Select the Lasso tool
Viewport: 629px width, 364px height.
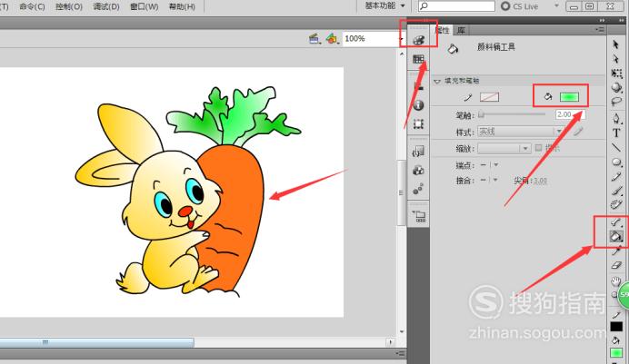[616, 102]
